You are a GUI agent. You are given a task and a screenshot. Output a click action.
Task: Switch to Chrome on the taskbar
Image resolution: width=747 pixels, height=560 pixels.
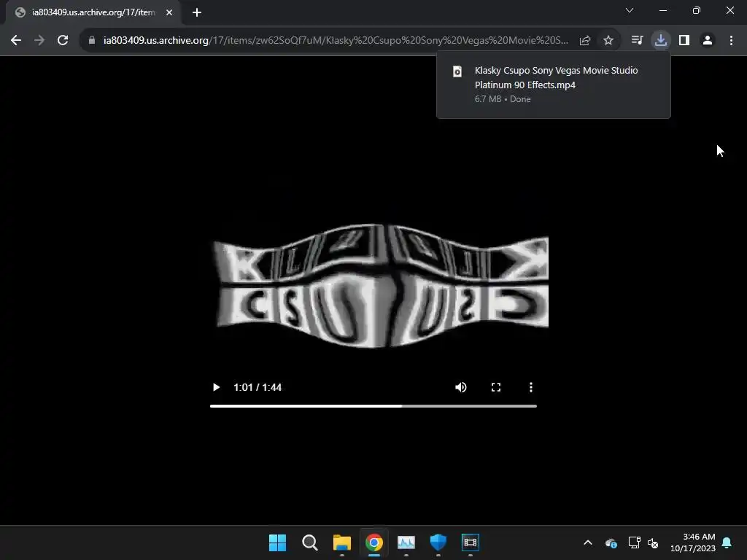(374, 542)
